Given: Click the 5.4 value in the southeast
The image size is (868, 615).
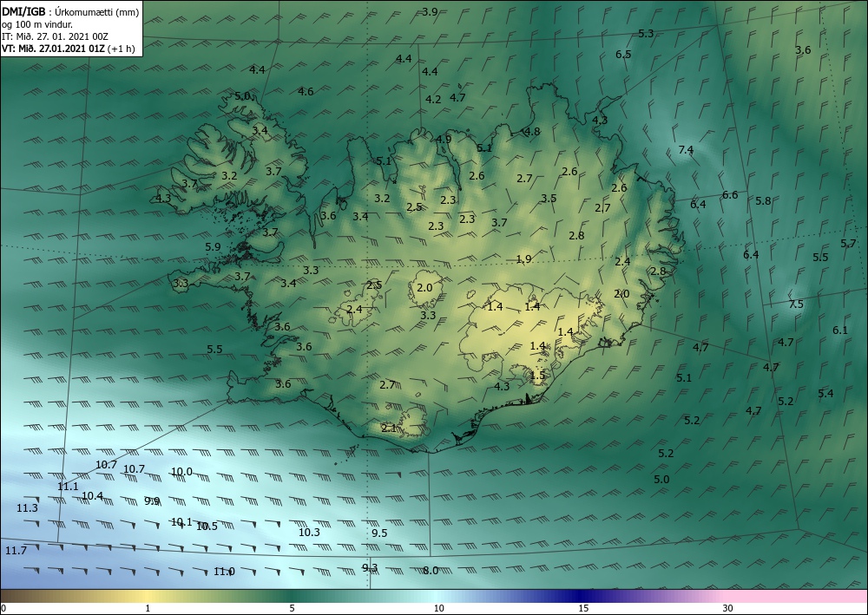Looking at the screenshot, I should click(825, 393).
